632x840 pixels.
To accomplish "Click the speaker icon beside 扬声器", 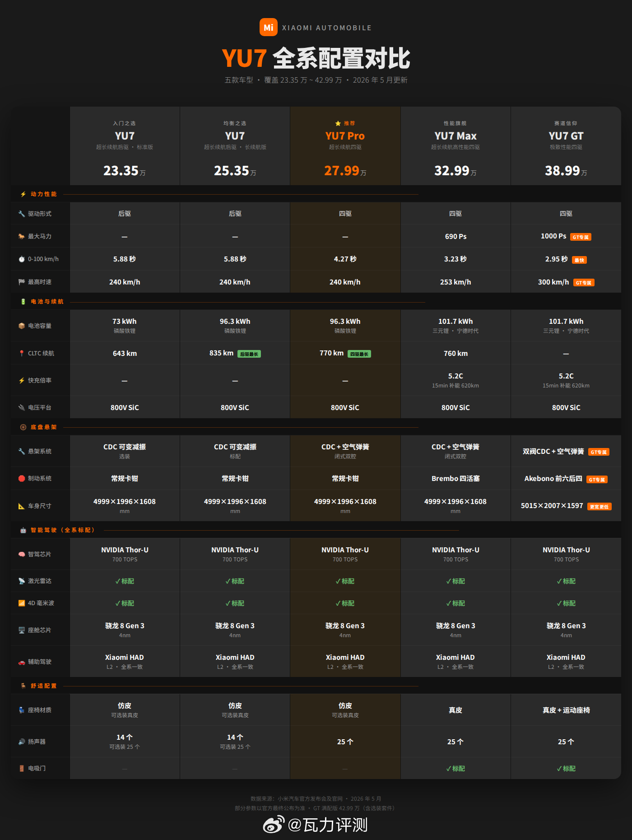I will click(21, 742).
